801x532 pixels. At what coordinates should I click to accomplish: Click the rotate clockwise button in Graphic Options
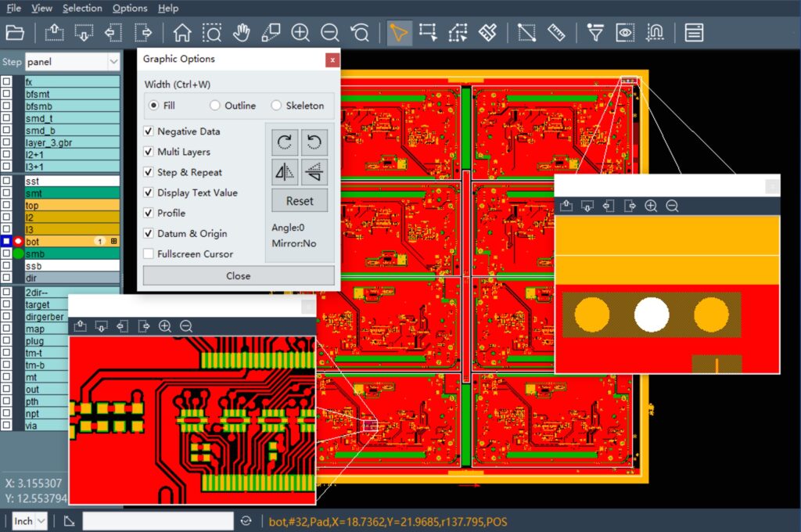[x=285, y=142]
